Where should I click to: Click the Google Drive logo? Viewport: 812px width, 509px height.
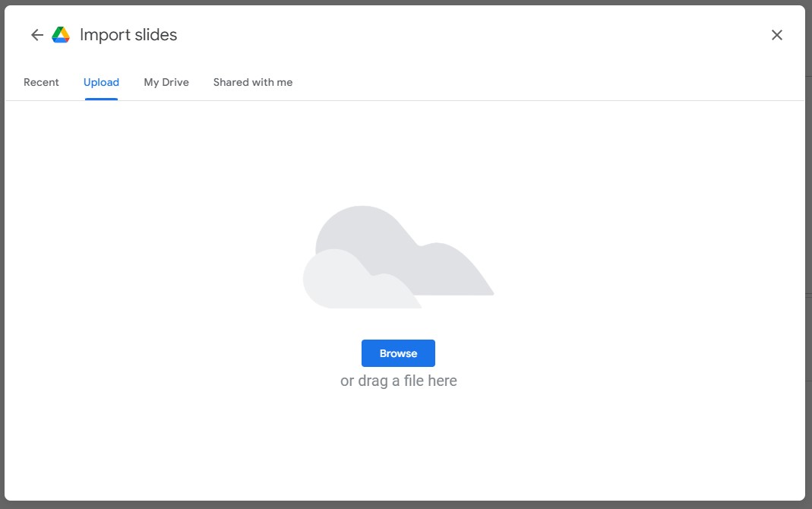click(x=61, y=35)
